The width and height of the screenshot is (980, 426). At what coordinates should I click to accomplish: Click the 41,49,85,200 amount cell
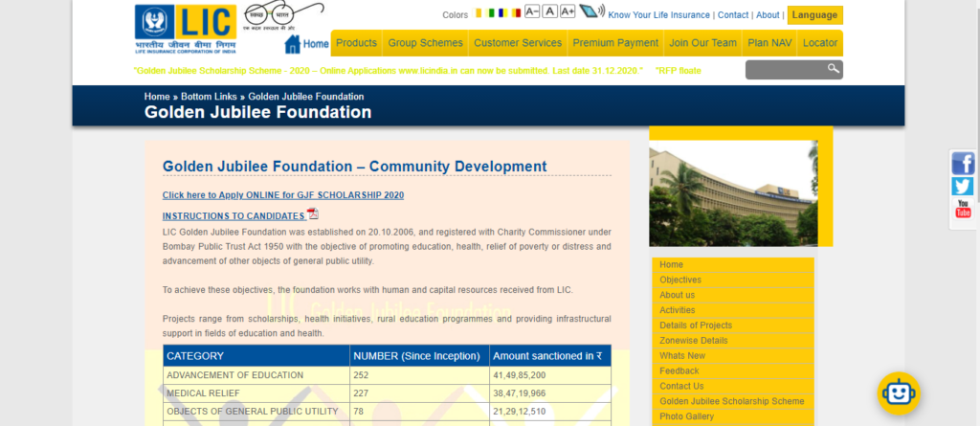[x=550, y=375]
